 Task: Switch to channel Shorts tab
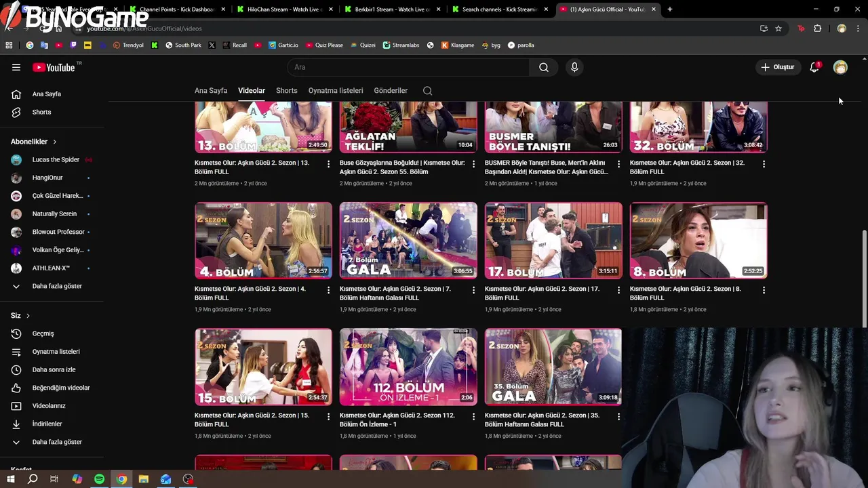[286, 91]
